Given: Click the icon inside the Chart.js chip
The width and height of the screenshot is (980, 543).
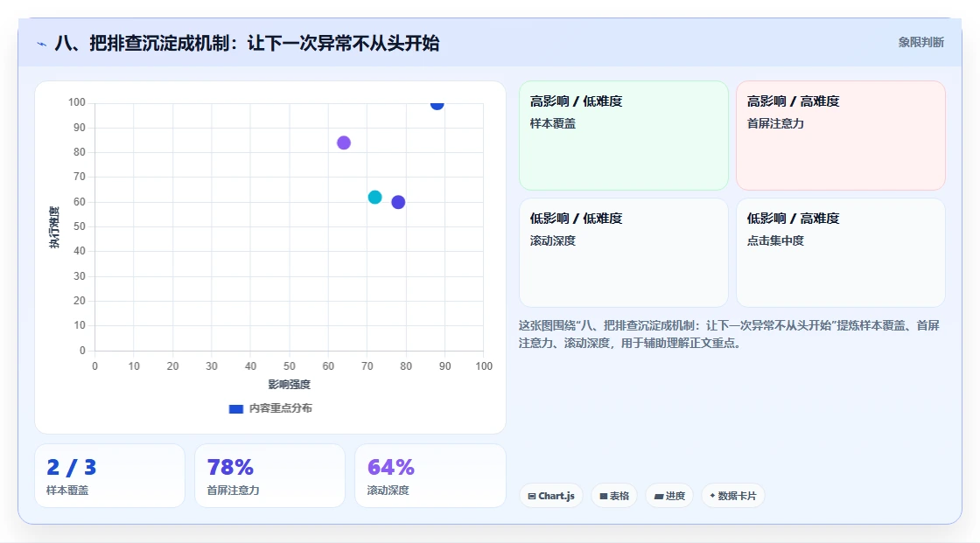Looking at the screenshot, I should coord(532,496).
